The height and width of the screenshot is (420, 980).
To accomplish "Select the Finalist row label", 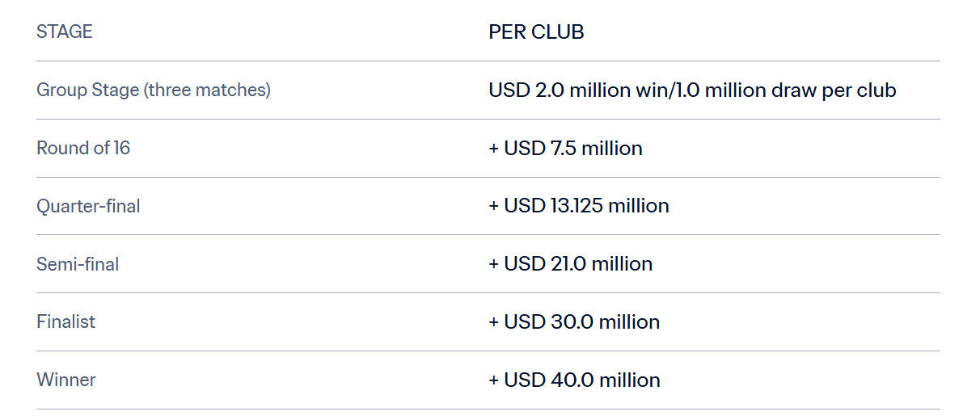I will 65,321.
